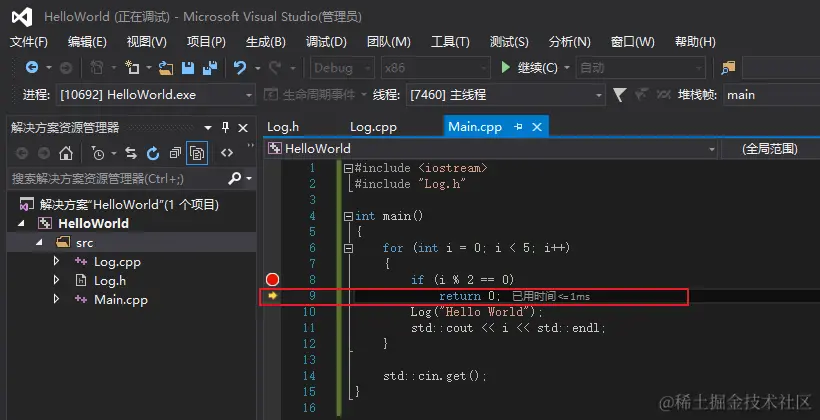Click the Collapse All icon in Solution Explorer
Image resolution: width=820 pixels, height=420 pixels.
point(175,153)
